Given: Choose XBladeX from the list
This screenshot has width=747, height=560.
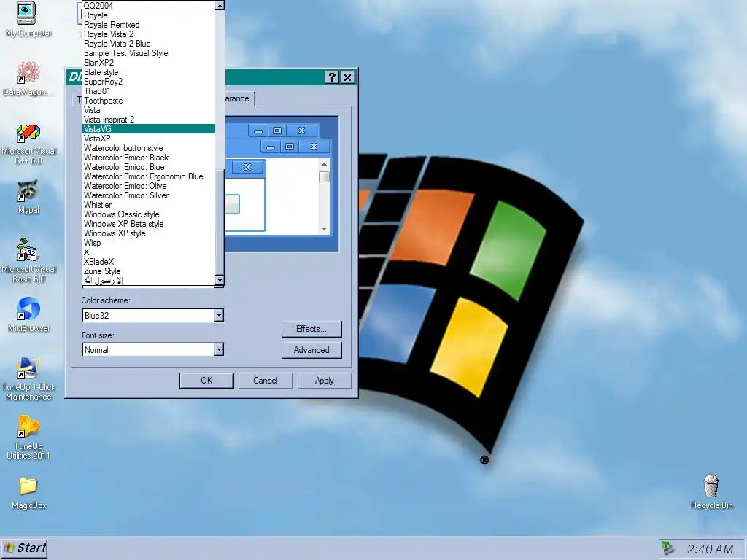Looking at the screenshot, I should pyautogui.click(x=149, y=262).
